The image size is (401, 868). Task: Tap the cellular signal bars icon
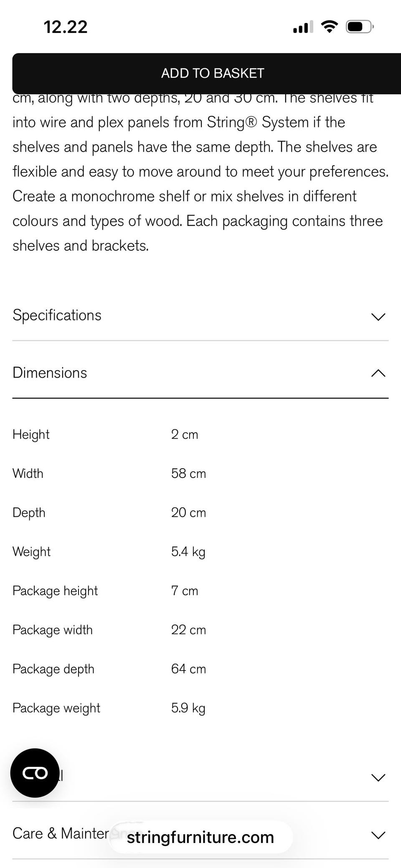[x=303, y=28]
